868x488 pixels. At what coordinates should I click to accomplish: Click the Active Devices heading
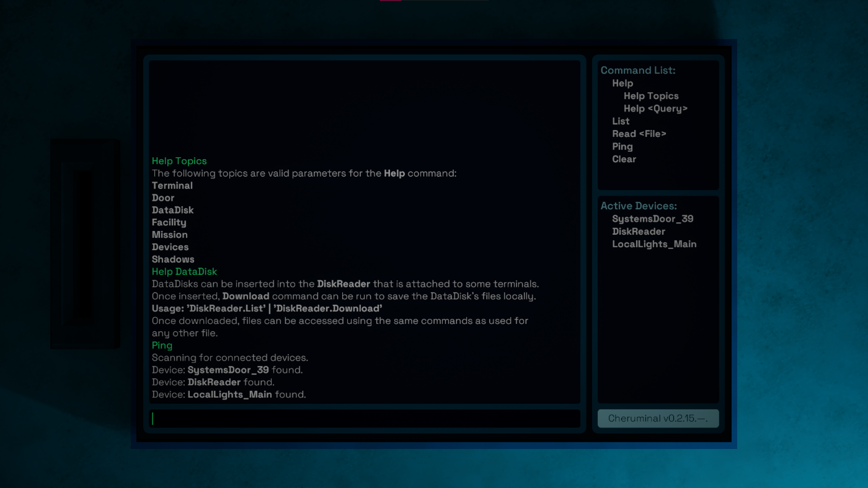coord(638,206)
